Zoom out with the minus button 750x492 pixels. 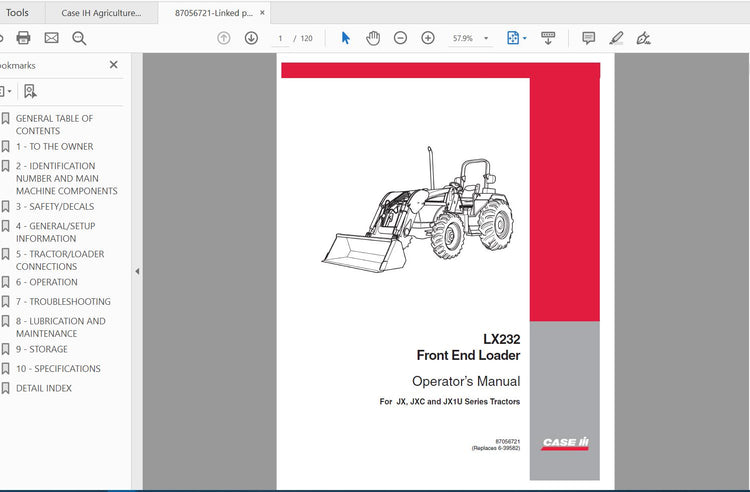pyautogui.click(x=400, y=38)
